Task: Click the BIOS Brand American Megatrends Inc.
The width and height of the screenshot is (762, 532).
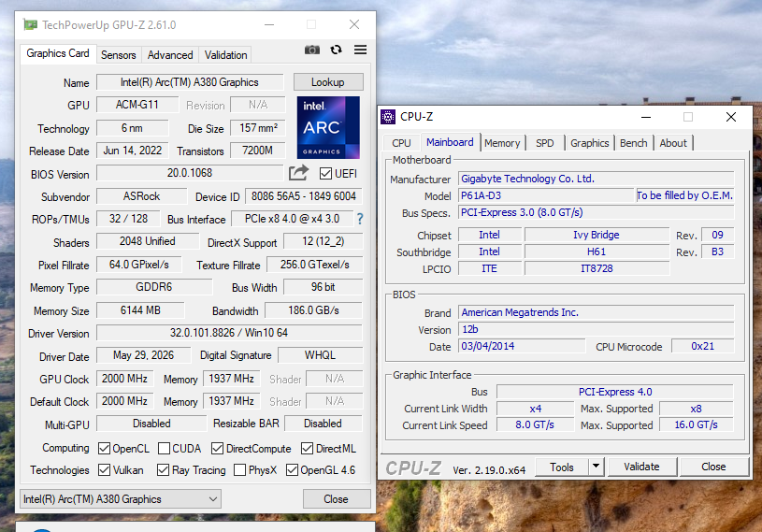Action: 596,312
